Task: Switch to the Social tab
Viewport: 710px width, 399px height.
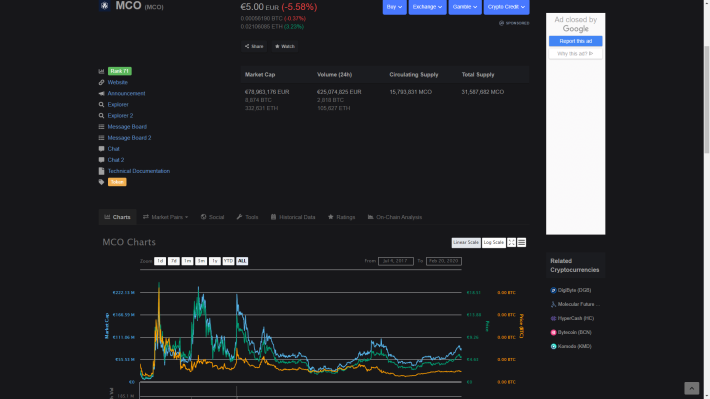Action: [212, 217]
